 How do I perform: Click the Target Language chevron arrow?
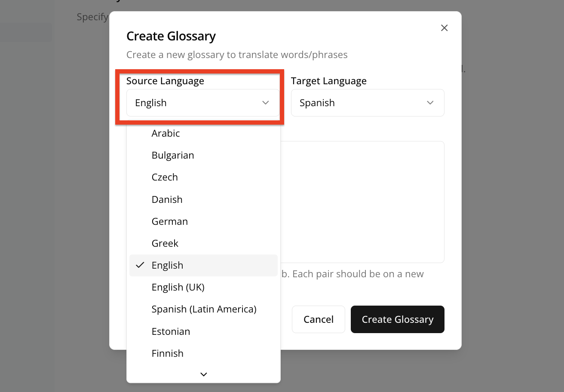pos(430,103)
